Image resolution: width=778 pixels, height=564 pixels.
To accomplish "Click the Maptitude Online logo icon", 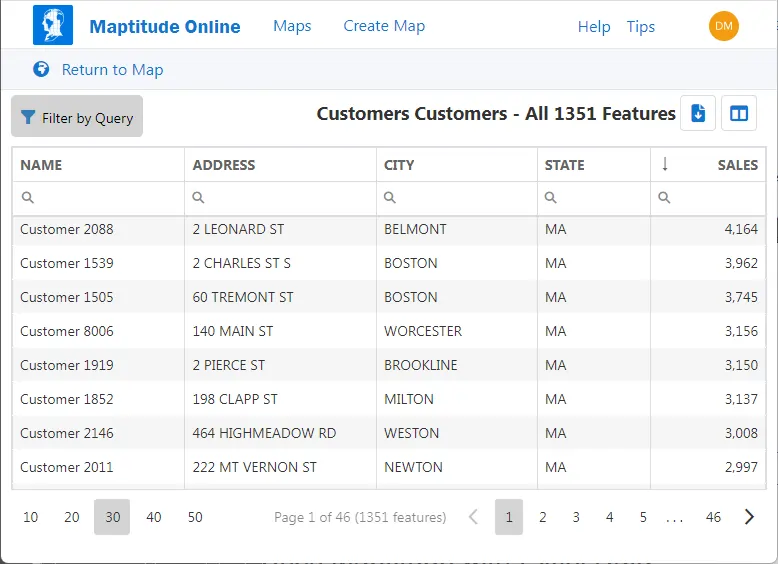I will click(53, 25).
